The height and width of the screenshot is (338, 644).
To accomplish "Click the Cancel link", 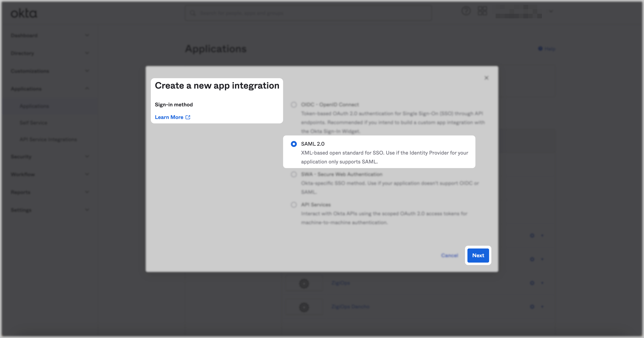I will [x=449, y=255].
